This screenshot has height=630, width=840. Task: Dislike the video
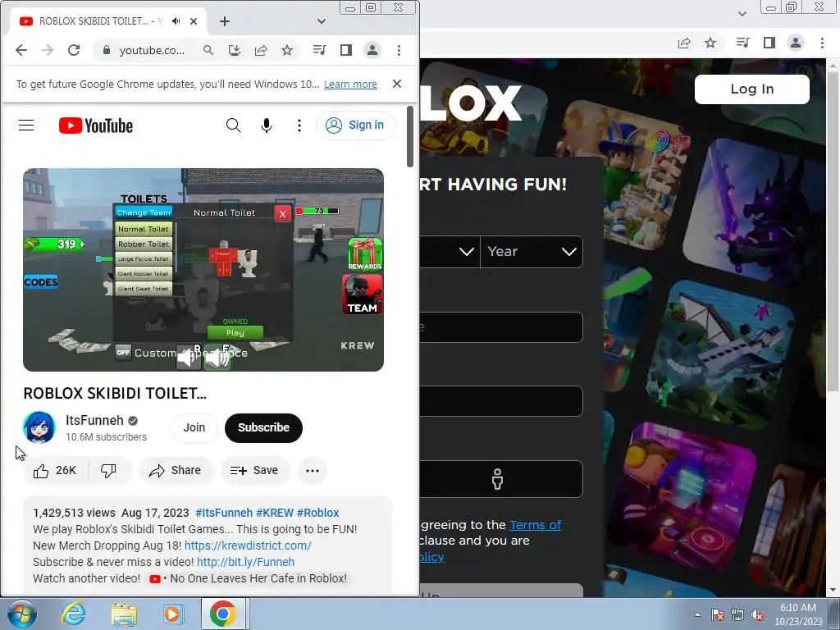[109, 470]
